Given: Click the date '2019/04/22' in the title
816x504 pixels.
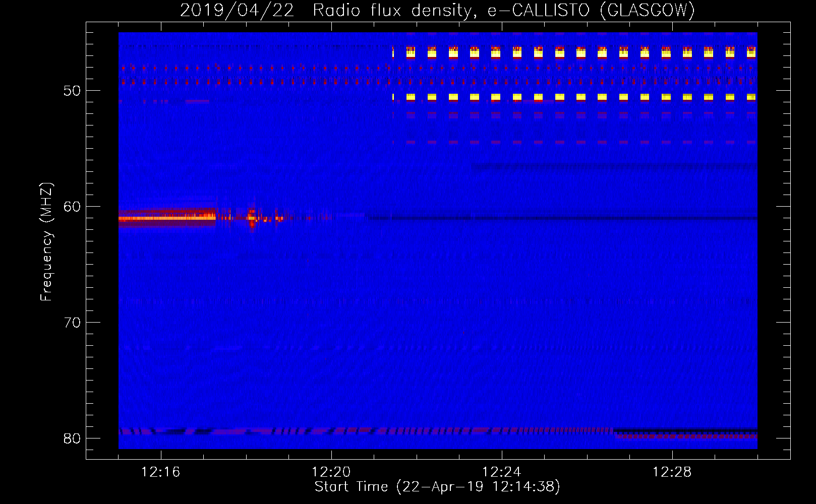Looking at the screenshot, I should tap(237, 10).
